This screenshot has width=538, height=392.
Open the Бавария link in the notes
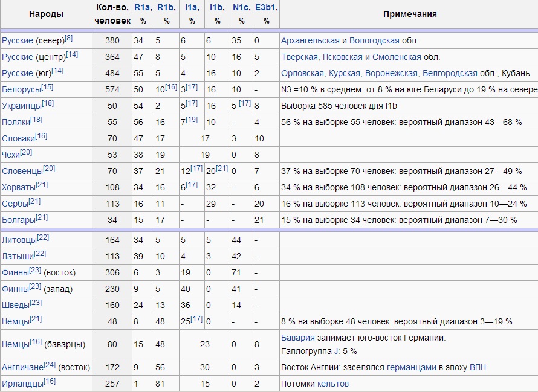(x=298, y=338)
